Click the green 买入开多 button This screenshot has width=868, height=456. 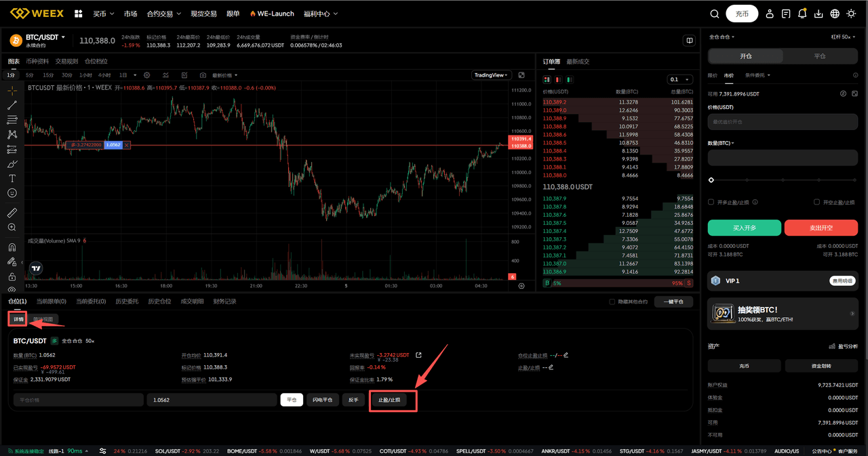click(744, 228)
